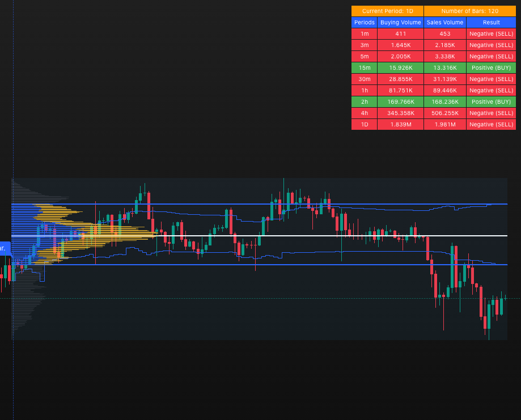
Task: Click the "Current Period: 1D" header cell
Action: point(388,11)
